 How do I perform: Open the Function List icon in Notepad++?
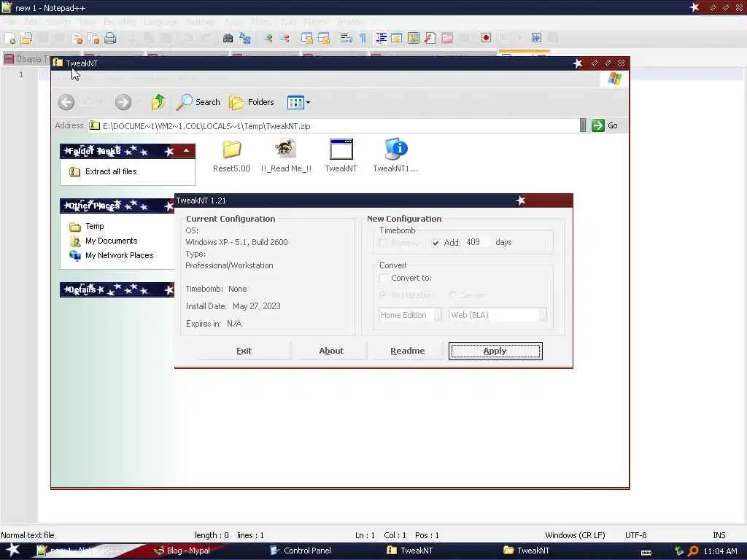[x=430, y=38]
